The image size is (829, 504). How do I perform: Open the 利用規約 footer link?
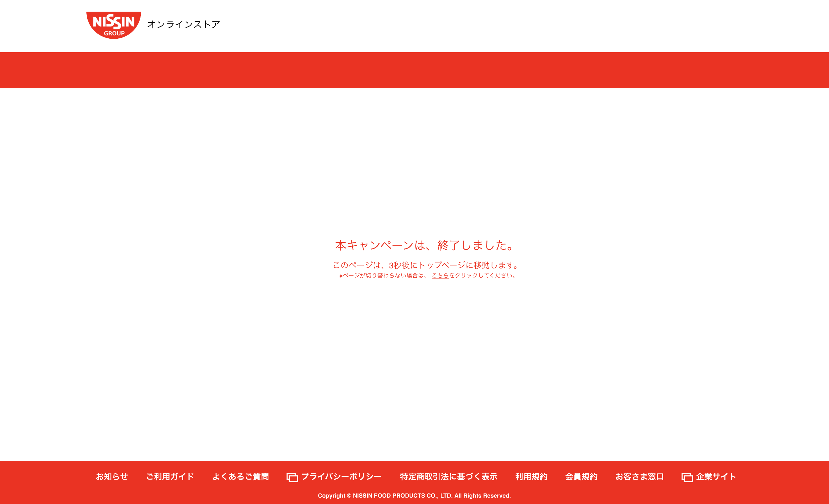coord(531,476)
